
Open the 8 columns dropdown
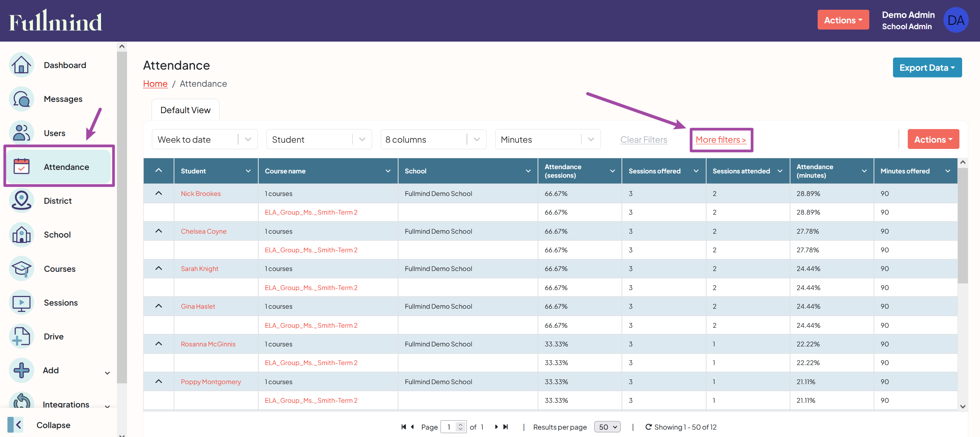433,140
